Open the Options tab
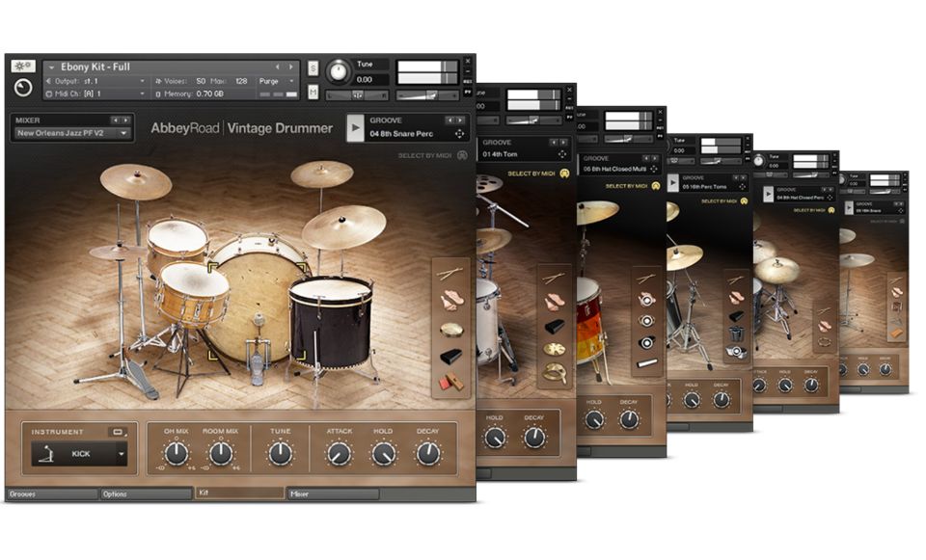 (145, 493)
